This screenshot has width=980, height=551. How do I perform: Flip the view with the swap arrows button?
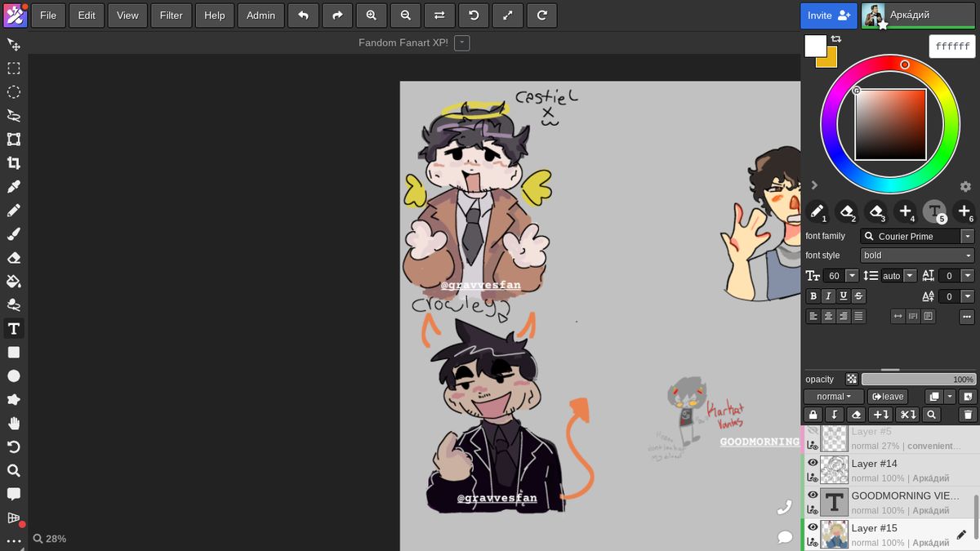[x=439, y=15]
